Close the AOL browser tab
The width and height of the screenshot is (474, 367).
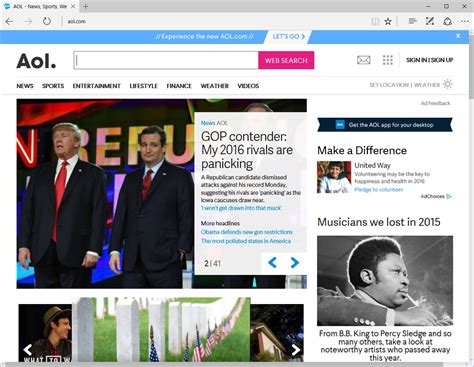pyautogui.click(x=73, y=6)
